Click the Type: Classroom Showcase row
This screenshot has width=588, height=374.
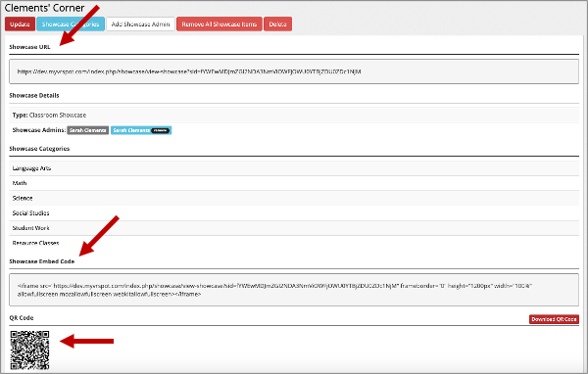pos(294,116)
